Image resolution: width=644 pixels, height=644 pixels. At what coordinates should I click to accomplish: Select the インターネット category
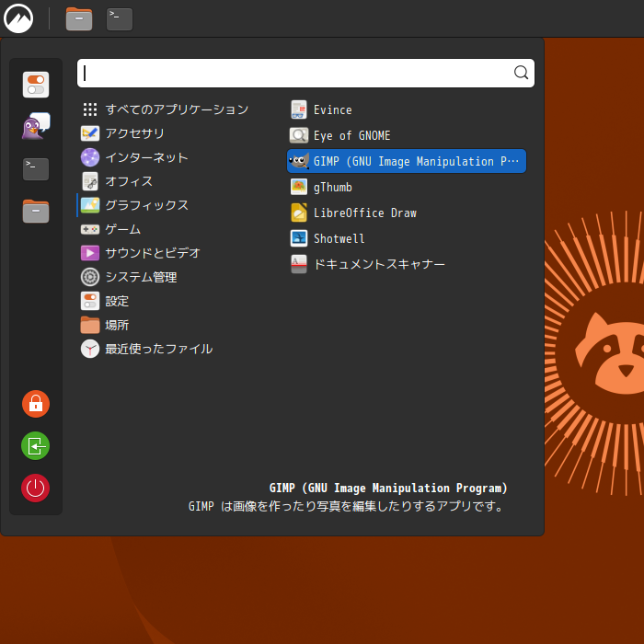[x=134, y=157]
